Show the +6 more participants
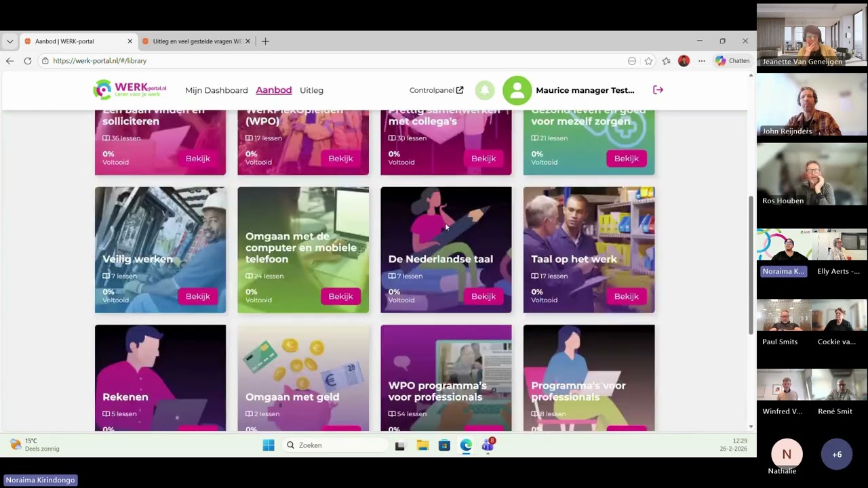This screenshot has height=488, width=868. [x=837, y=454]
